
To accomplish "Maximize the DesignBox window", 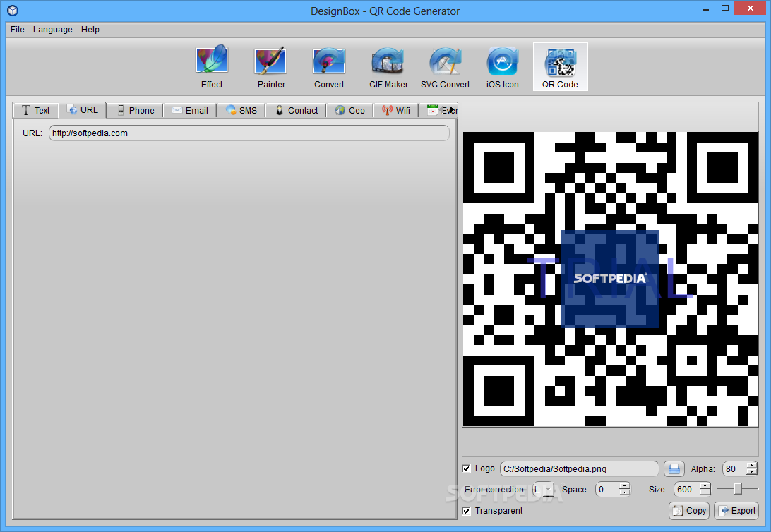I will point(725,8).
